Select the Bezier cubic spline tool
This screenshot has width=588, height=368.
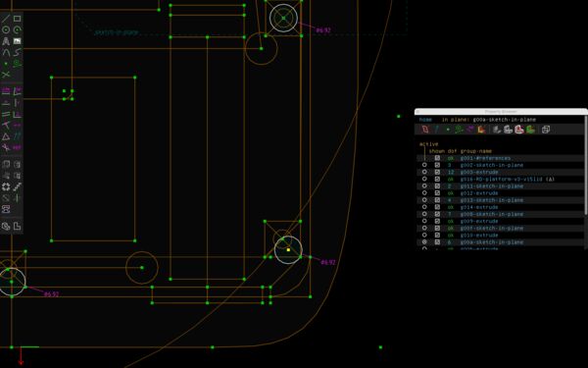[17, 52]
